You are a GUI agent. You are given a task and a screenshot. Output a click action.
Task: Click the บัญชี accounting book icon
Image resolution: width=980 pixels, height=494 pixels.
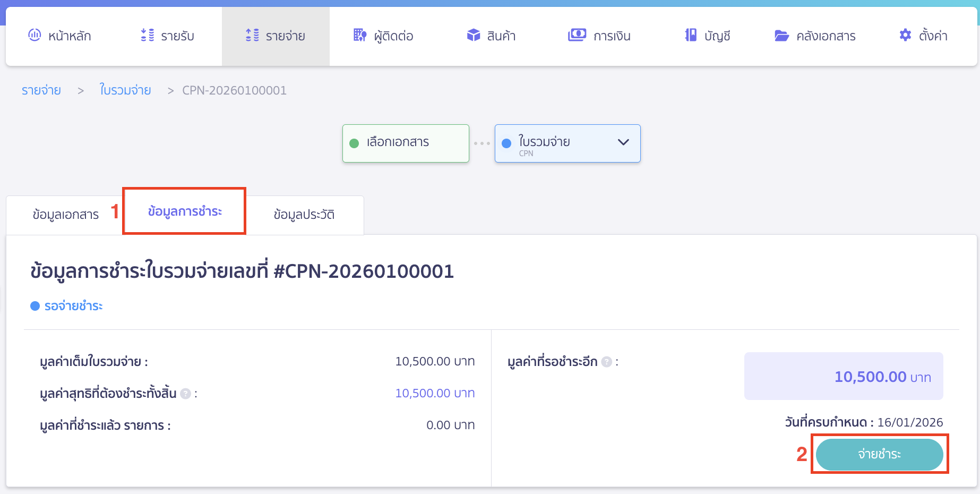coord(690,35)
